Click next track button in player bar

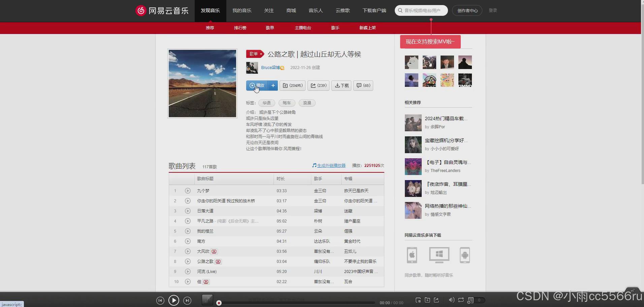point(187,300)
